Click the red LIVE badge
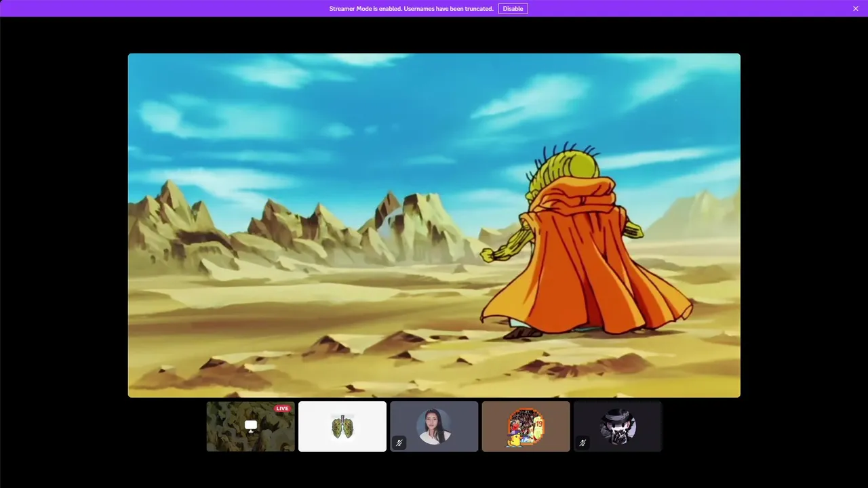Screen dimensions: 868x488 tap(282, 408)
